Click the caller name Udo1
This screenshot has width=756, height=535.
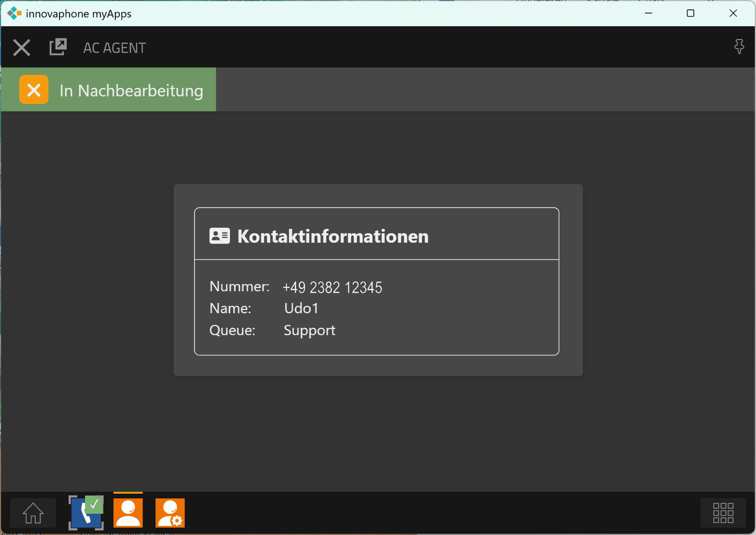tap(301, 308)
